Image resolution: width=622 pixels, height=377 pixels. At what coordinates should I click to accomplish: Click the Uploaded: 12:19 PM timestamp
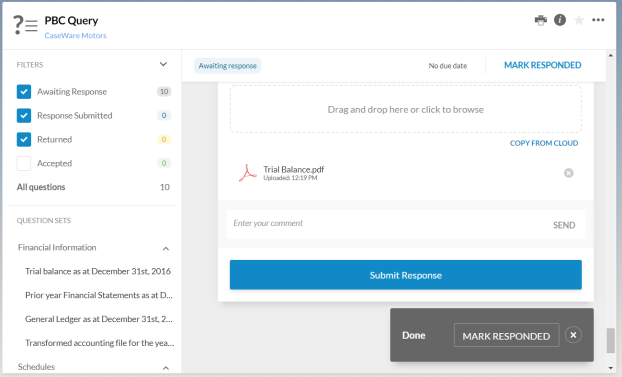click(x=290, y=178)
